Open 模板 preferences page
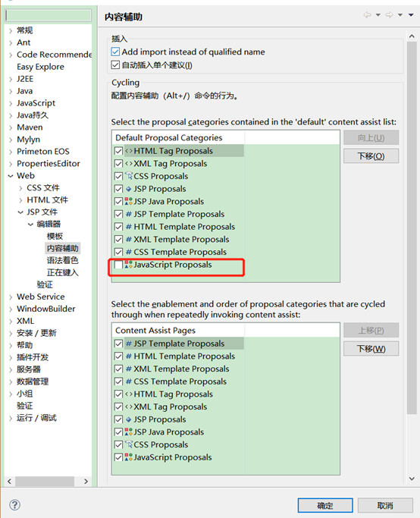This screenshot has width=420, height=518. click(55, 236)
